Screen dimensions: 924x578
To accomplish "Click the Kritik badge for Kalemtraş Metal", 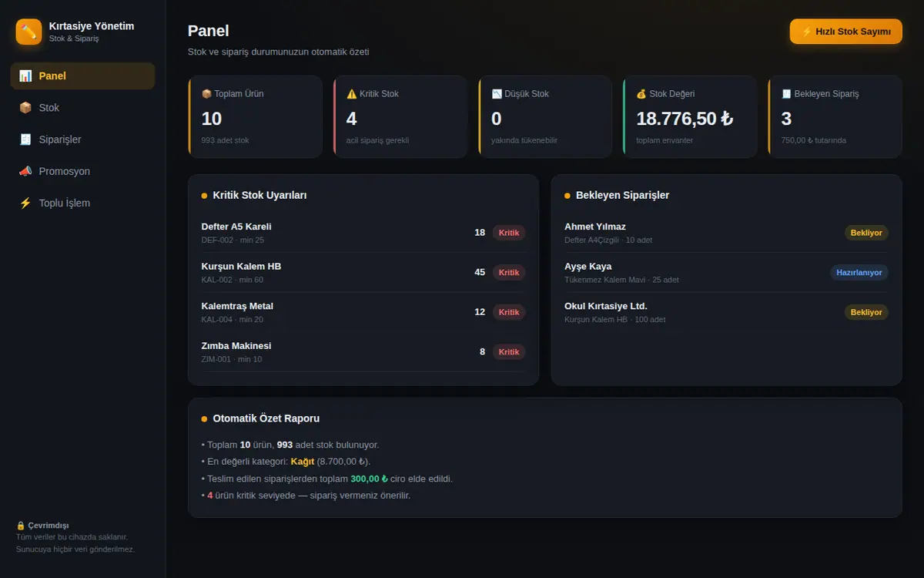I will [509, 312].
